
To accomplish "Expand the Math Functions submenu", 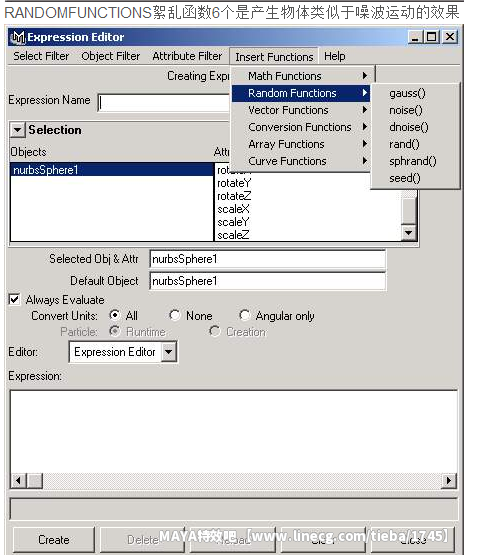I will click(x=301, y=76).
